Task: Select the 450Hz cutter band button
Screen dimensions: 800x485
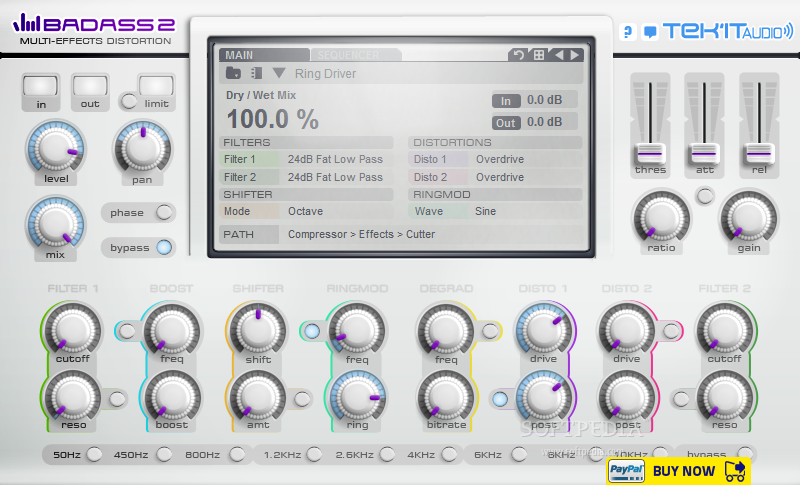Action: (164, 454)
